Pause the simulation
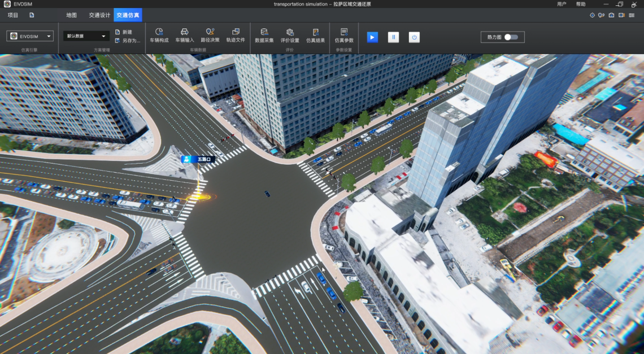This screenshot has height=354, width=644. tap(394, 37)
